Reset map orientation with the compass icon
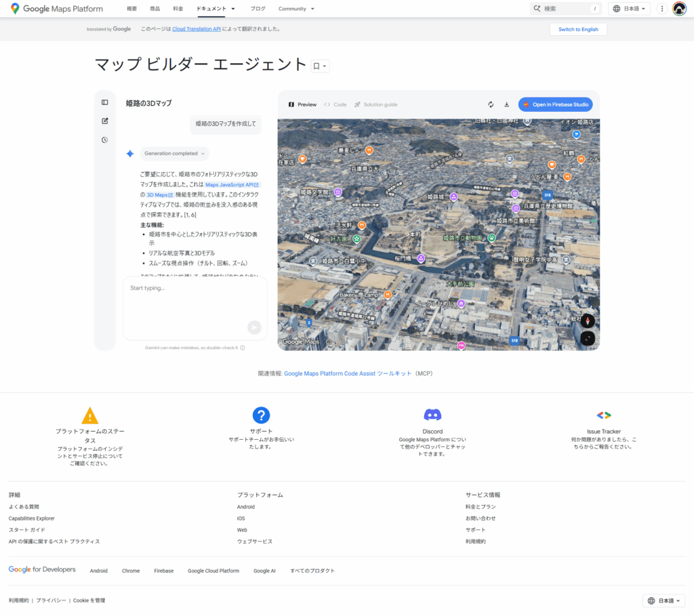 pyautogui.click(x=586, y=321)
